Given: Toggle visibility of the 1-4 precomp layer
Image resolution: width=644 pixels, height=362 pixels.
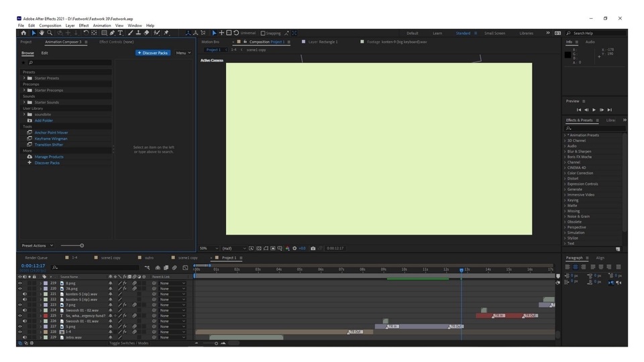Looking at the screenshot, I should coord(19,332).
